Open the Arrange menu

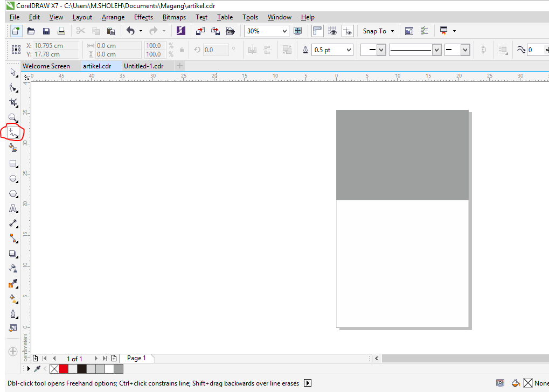click(x=113, y=17)
